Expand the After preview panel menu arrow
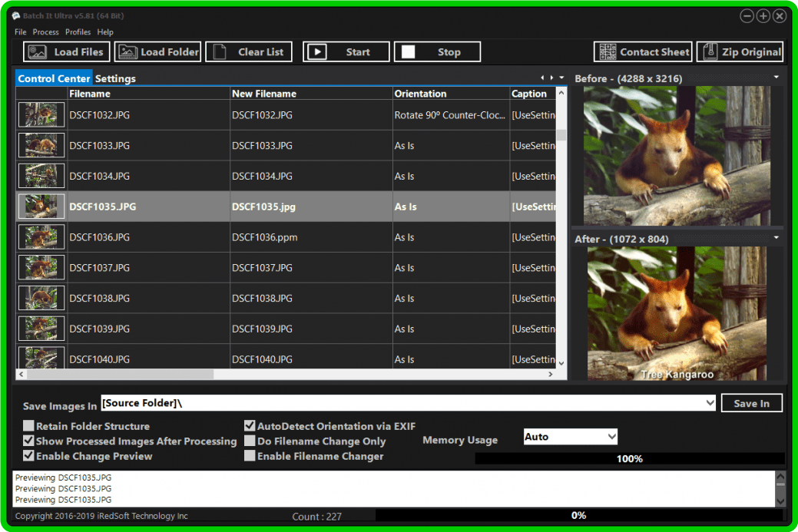Image resolution: width=798 pixels, height=532 pixels. 776,237
